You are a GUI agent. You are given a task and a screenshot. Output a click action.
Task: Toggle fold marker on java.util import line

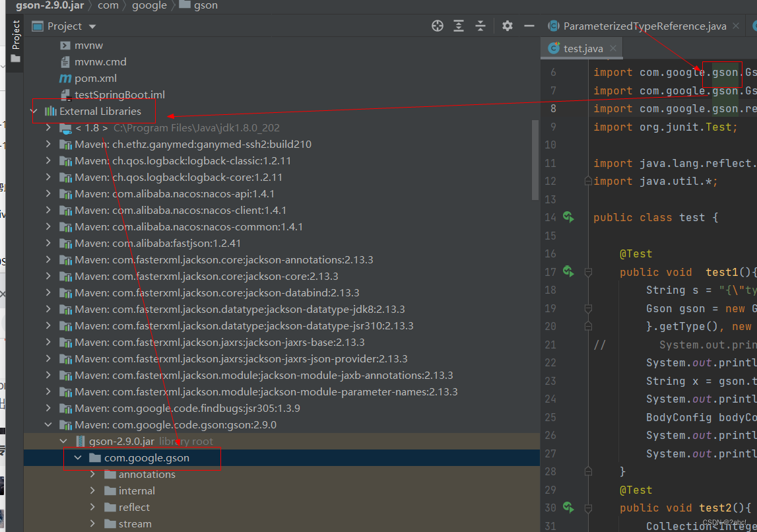click(x=588, y=182)
